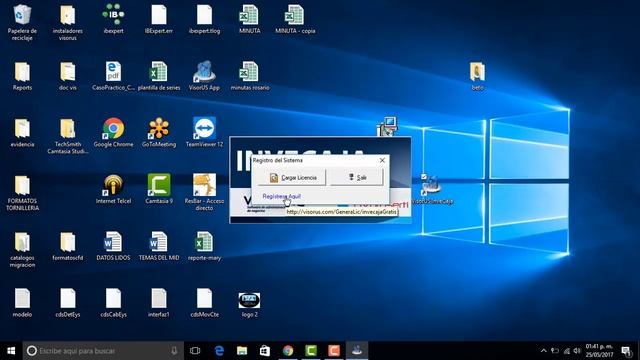Screen dimensions: 640x360
Task: Open the Papelera de reciclaje icon
Action: click(x=22, y=16)
